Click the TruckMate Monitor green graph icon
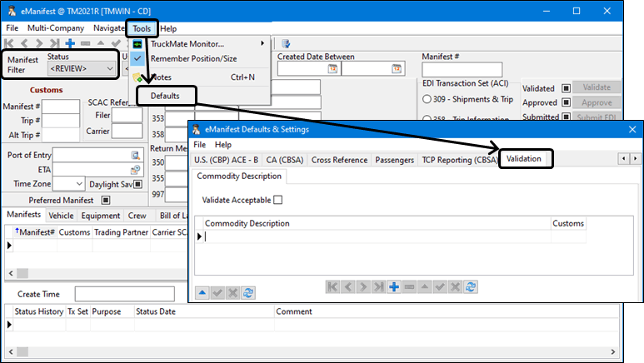This screenshot has height=363, width=644. pyautogui.click(x=137, y=44)
